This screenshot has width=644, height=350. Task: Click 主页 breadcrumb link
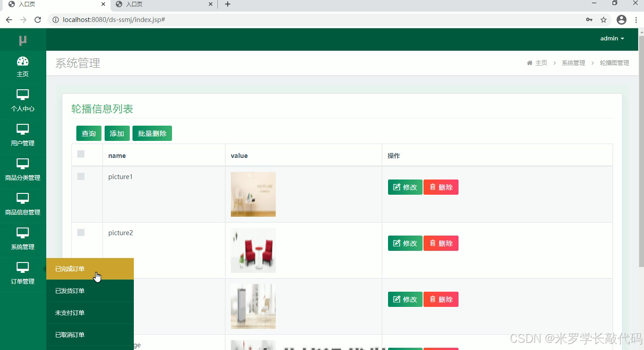tap(541, 63)
